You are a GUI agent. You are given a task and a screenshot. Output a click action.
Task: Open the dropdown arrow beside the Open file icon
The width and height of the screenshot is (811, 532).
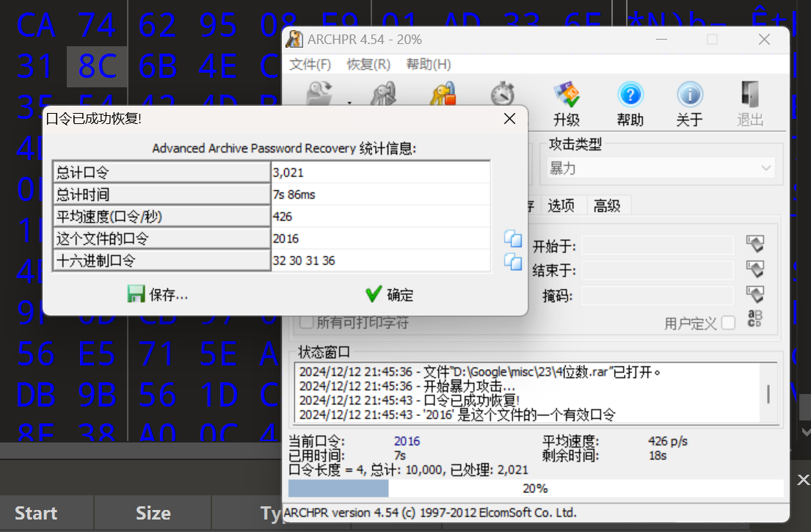click(349, 103)
